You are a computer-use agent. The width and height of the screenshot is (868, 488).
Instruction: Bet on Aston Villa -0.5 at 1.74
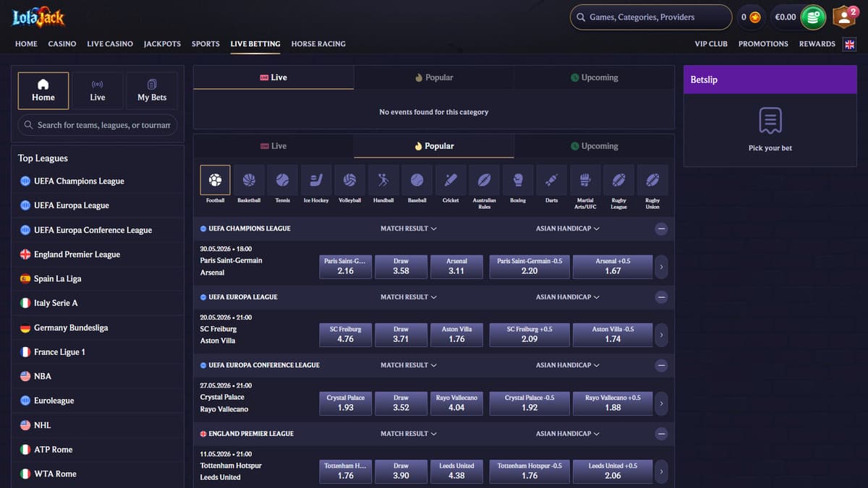click(x=613, y=335)
